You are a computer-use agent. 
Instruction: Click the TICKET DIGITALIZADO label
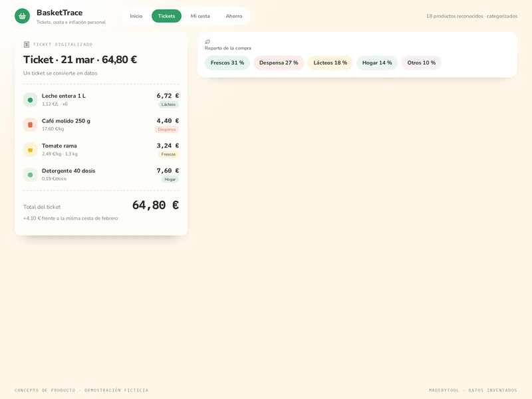coord(63,45)
